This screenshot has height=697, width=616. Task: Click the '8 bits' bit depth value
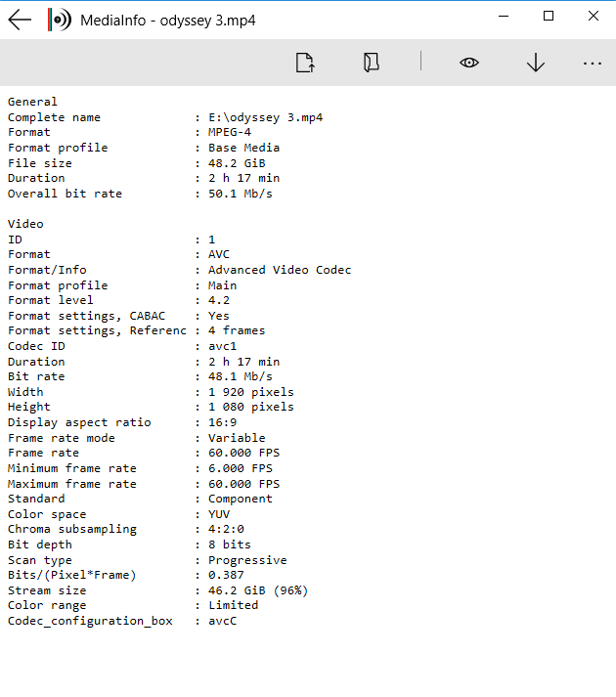[x=230, y=545]
